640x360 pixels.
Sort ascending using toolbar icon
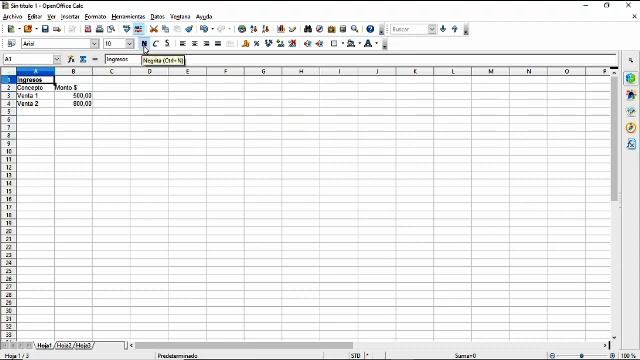[254, 29]
